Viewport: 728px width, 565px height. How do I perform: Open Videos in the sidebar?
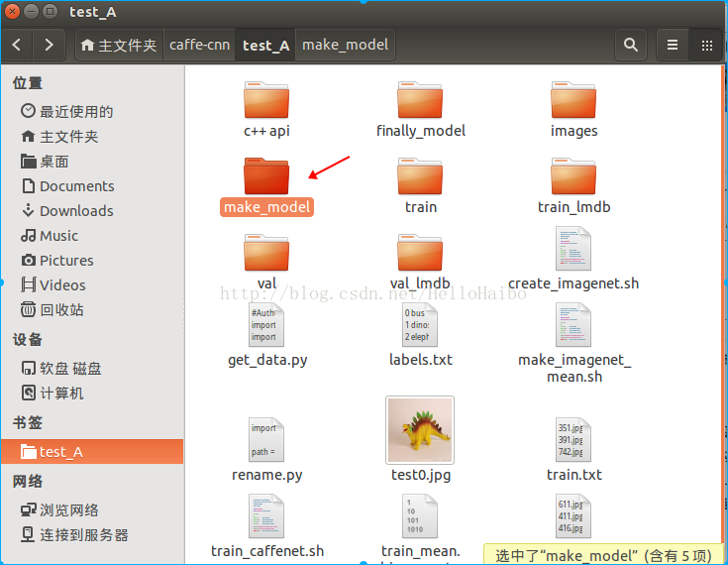pos(93,284)
